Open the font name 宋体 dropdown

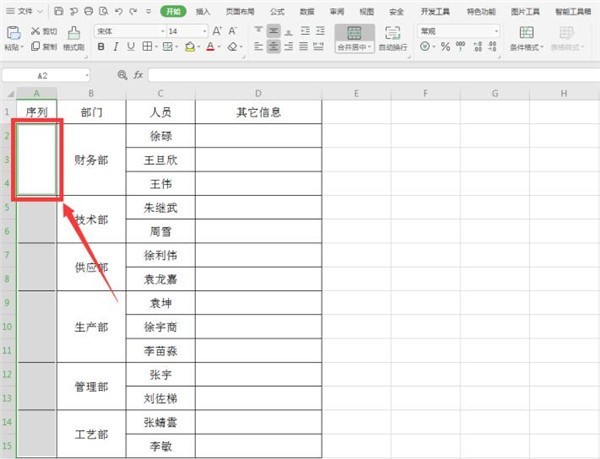click(x=163, y=31)
